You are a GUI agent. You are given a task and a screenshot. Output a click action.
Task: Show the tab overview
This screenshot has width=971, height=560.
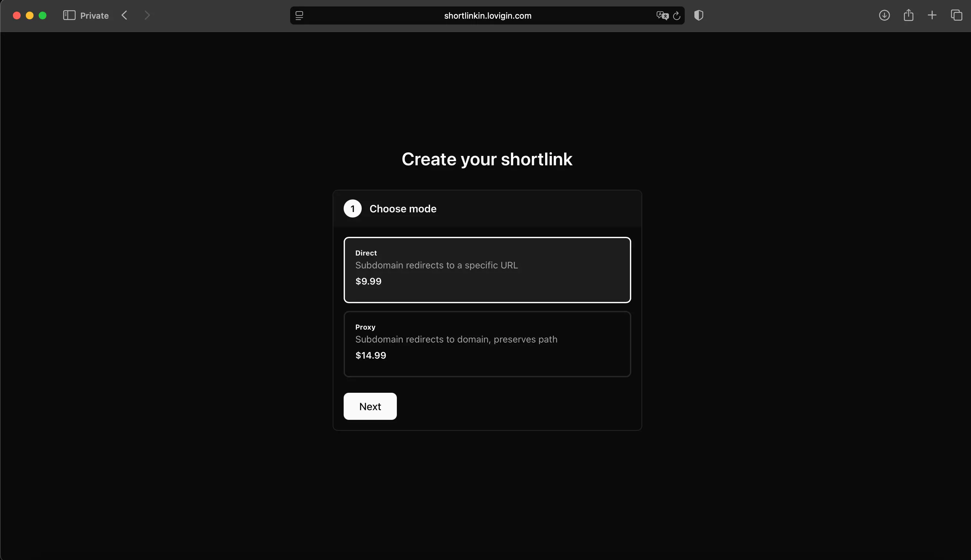(956, 15)
